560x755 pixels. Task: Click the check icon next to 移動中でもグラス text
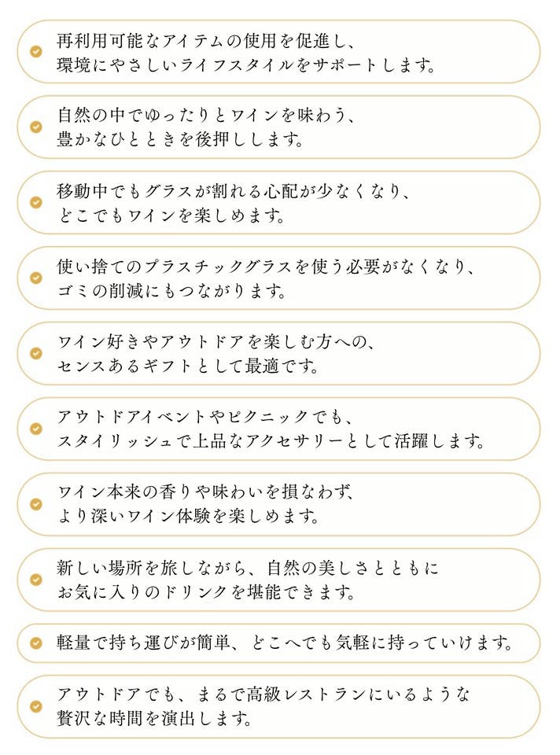click(36, 202)
